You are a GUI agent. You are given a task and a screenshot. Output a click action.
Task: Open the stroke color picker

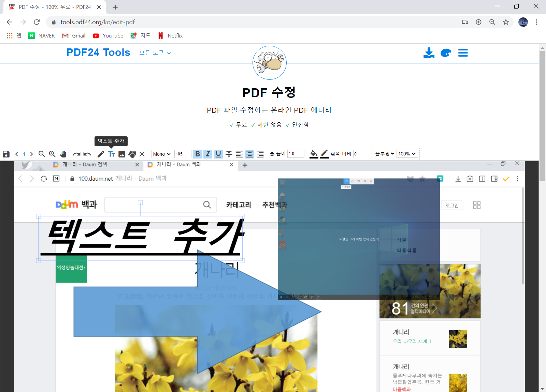tap(325, 154)
